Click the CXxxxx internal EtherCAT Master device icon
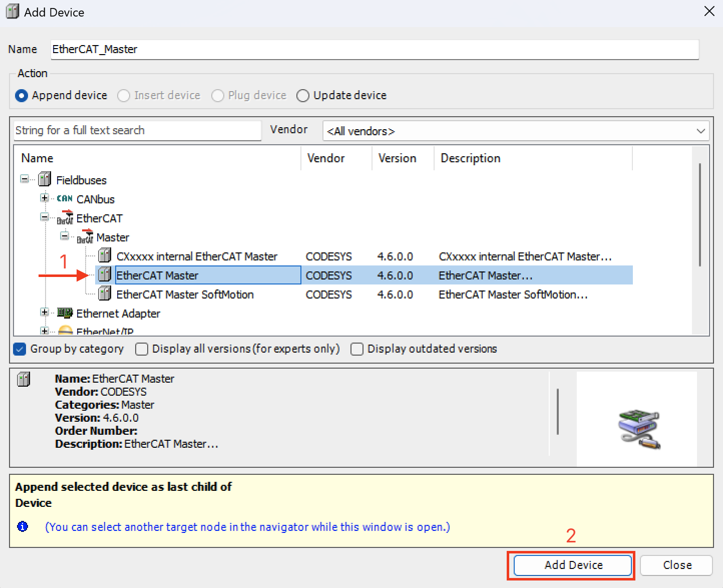This screenshot has height=588, width=723. 105,256
